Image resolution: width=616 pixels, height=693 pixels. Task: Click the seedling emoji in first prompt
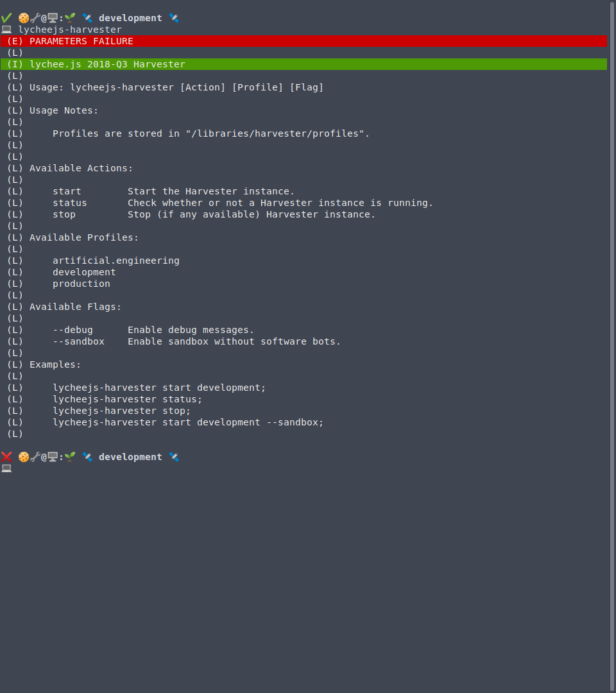(70, 18)
